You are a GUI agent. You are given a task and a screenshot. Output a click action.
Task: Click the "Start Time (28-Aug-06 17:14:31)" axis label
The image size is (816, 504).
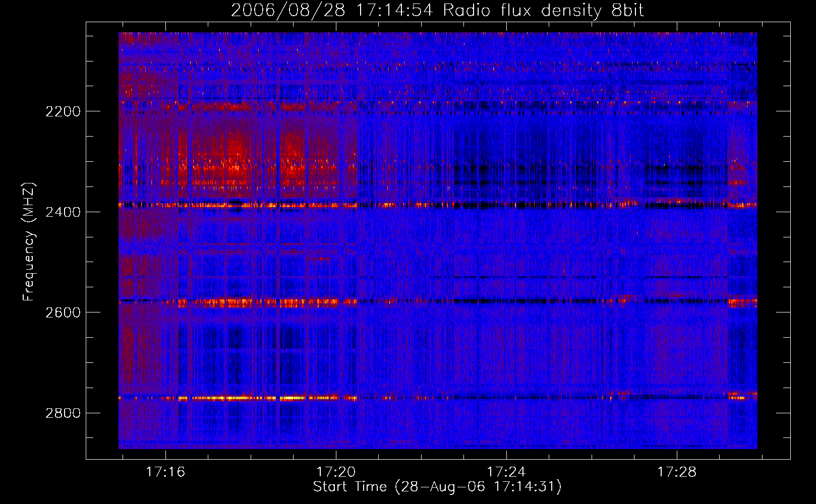click(x=437, y=487)
